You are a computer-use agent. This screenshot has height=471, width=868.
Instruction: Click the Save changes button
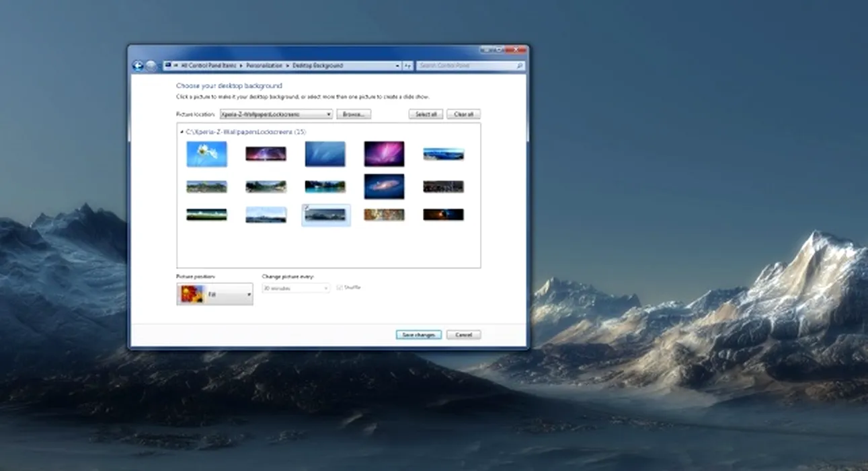coord(418,334)
